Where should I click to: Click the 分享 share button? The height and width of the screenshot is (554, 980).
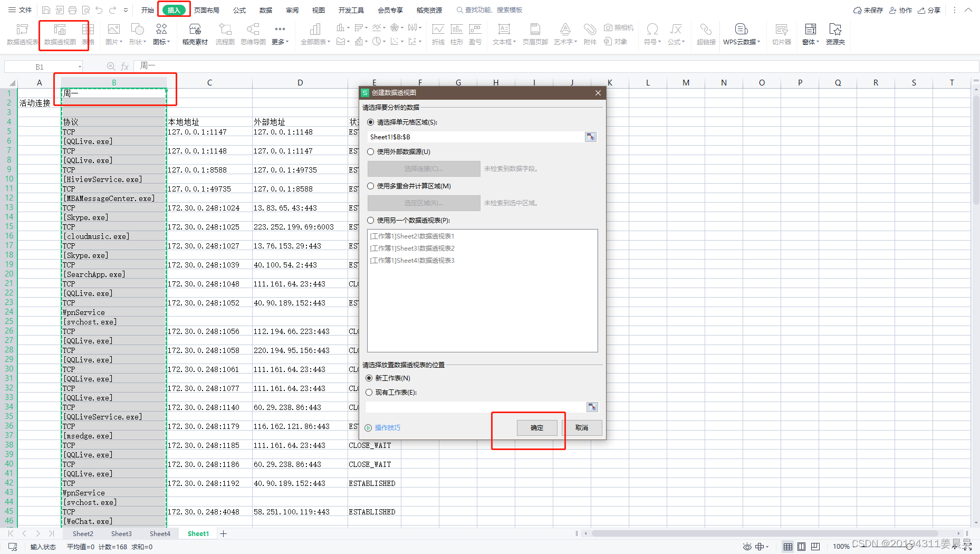coord(929,10)
